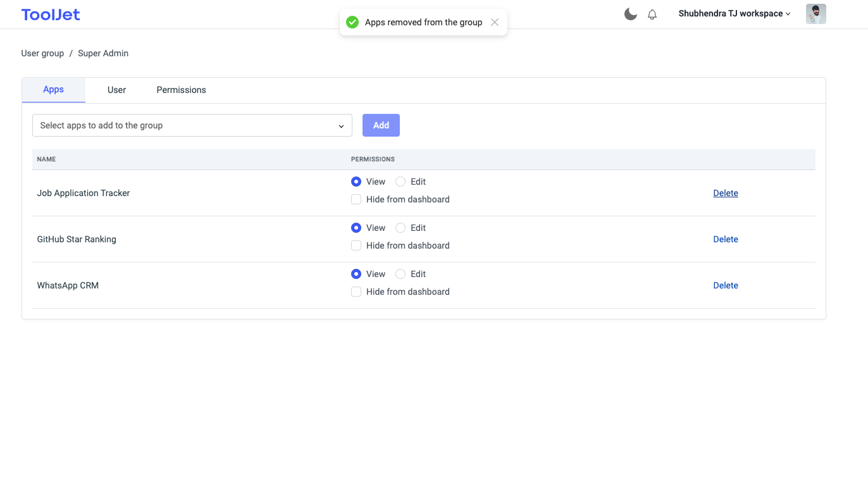Navigate back using the 'User group' breadcrumb
868x489 pixels.
[42, 53]
